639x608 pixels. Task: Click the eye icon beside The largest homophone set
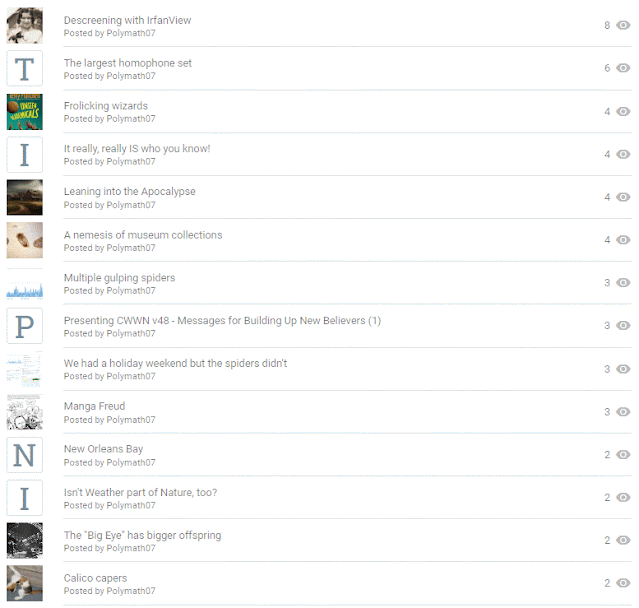623,68
